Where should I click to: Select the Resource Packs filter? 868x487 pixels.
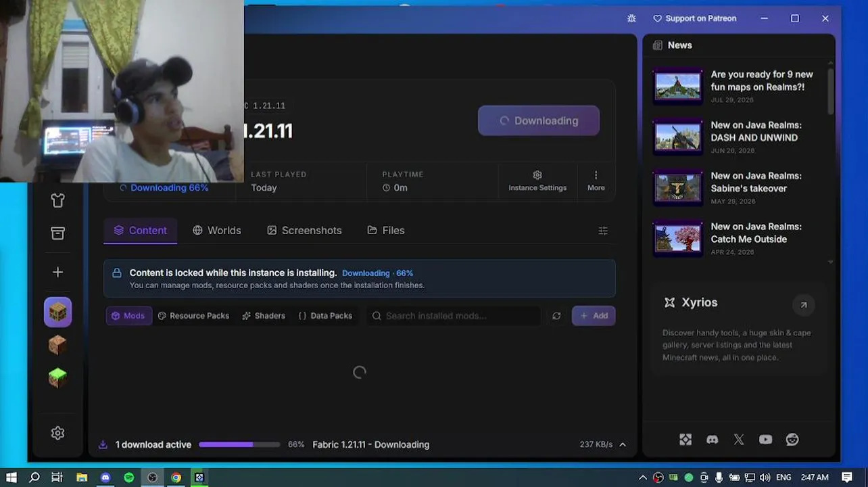tap(193, 316)
